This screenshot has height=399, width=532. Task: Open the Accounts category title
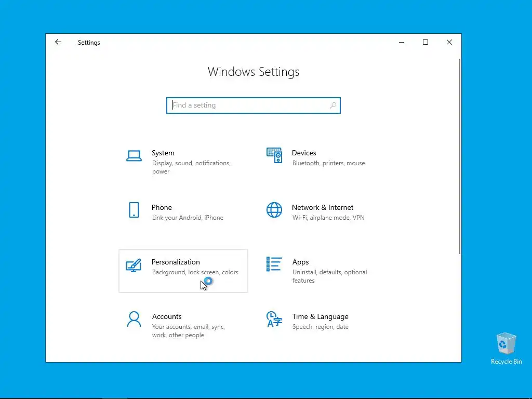167,316
